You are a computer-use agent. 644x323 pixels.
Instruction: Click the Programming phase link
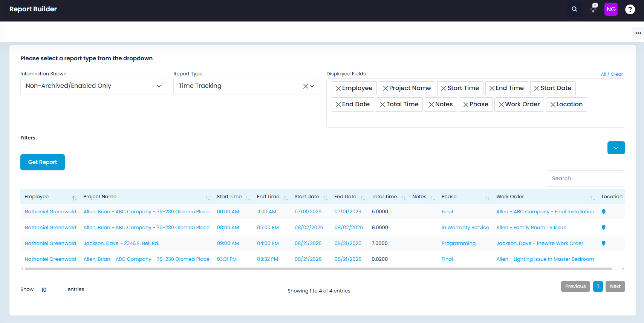pos(459,243)
